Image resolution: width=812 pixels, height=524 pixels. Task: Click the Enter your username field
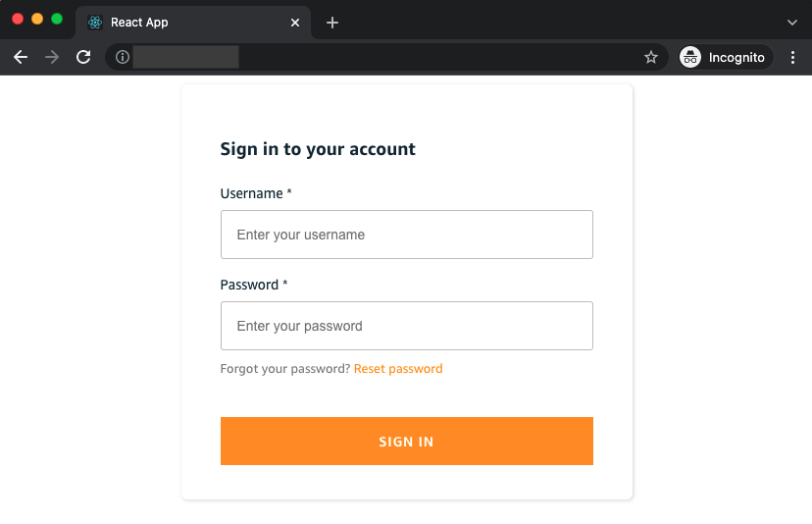point(407,235)
